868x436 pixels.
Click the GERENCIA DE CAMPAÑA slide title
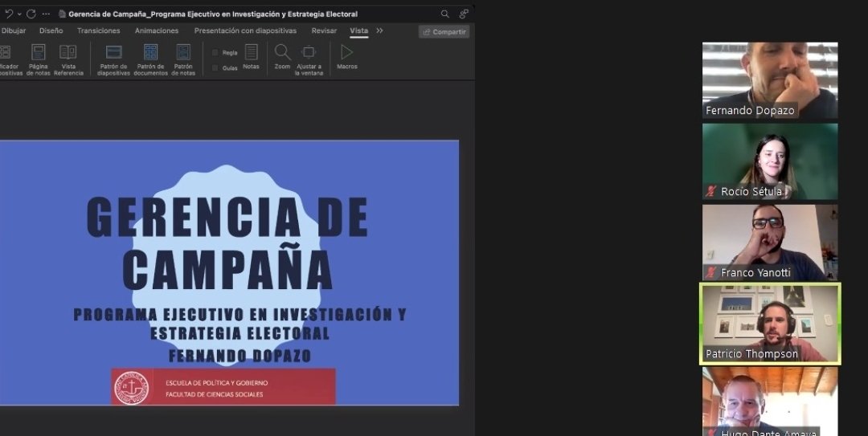pyautogui.click(x=227, y=243)
